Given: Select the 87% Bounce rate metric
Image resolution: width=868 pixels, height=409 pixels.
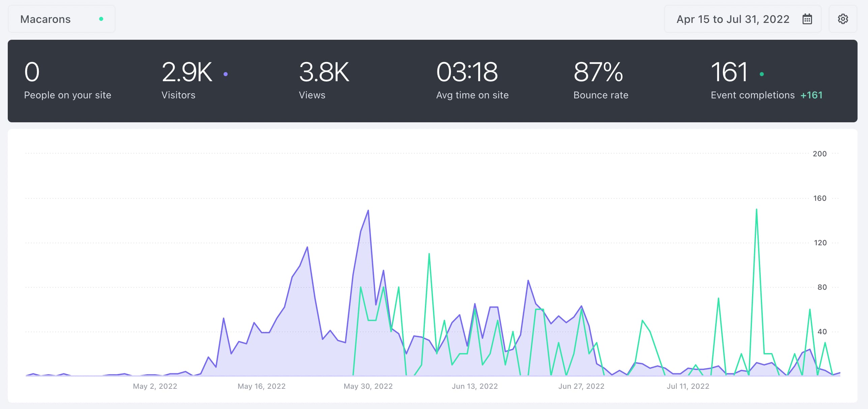Looking at the screenshot, I should [x=601, y=80].
